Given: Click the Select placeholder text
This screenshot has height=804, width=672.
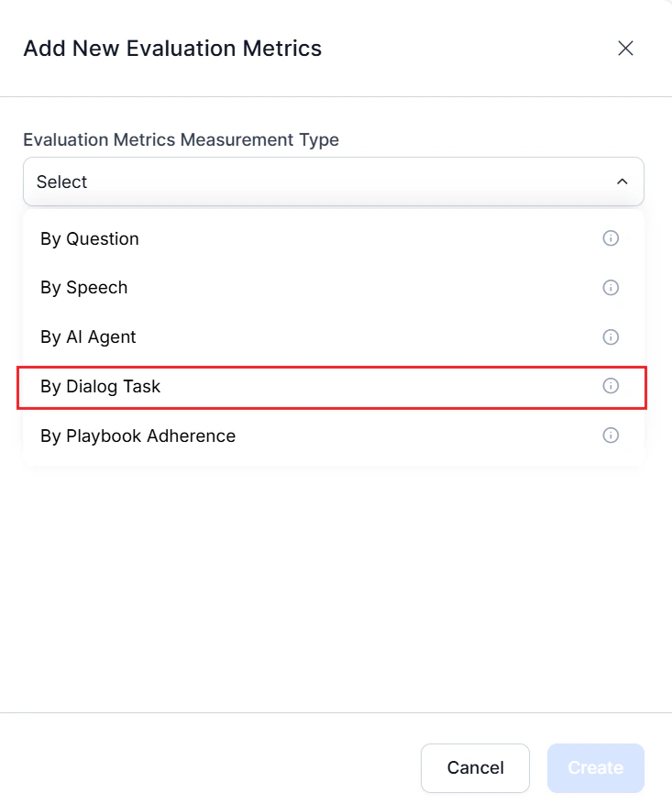Looking at the screenshot, I should click(61, 182).
